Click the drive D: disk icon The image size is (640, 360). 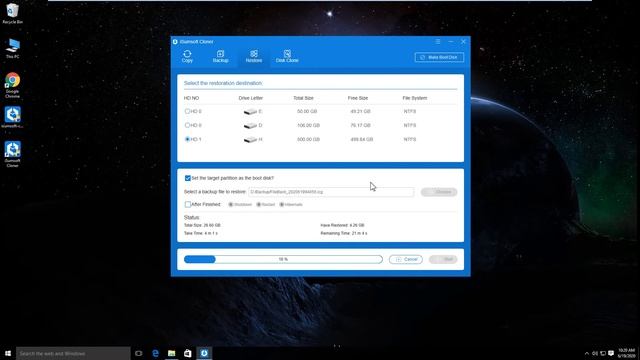[250, 125]
